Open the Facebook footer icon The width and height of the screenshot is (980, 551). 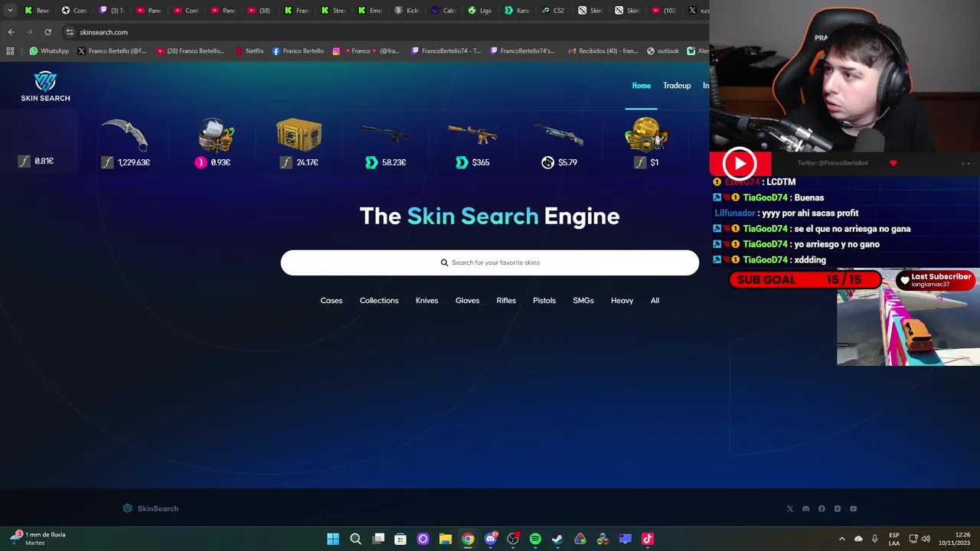822,508
